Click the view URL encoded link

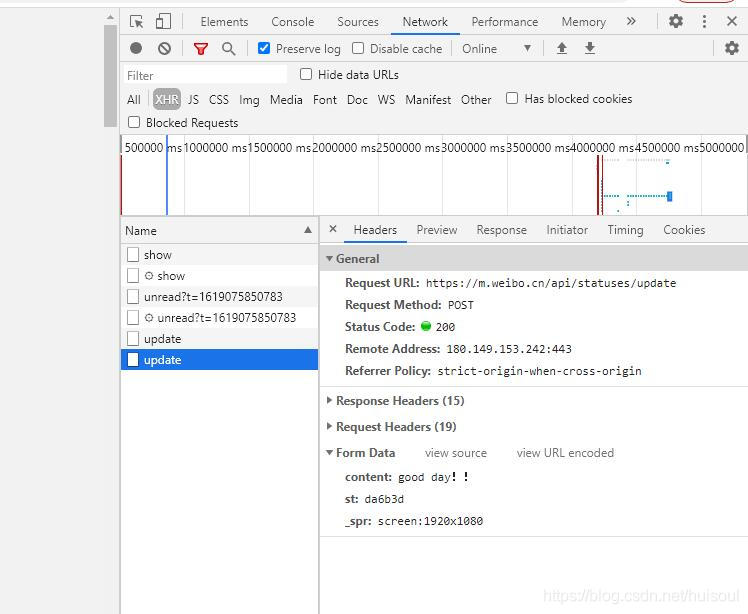(565, 453)
